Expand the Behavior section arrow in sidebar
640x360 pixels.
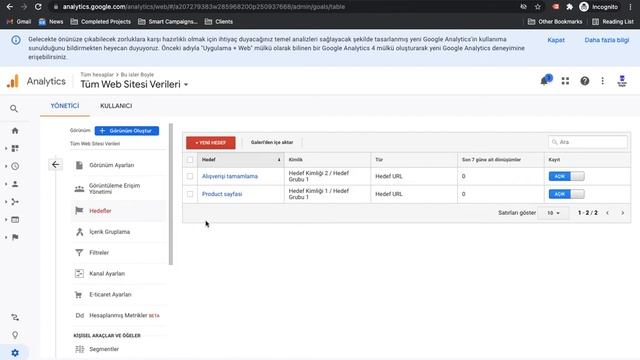pos(6,220)
